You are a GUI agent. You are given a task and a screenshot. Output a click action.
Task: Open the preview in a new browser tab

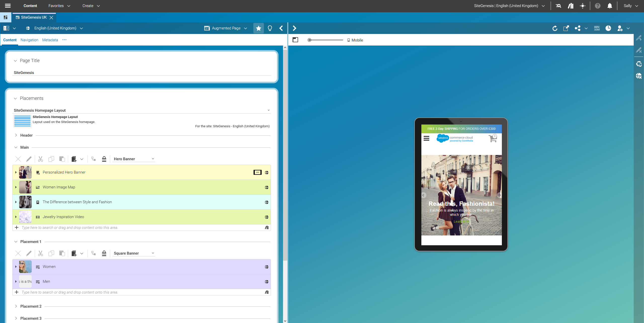click(x=566, y=28)
